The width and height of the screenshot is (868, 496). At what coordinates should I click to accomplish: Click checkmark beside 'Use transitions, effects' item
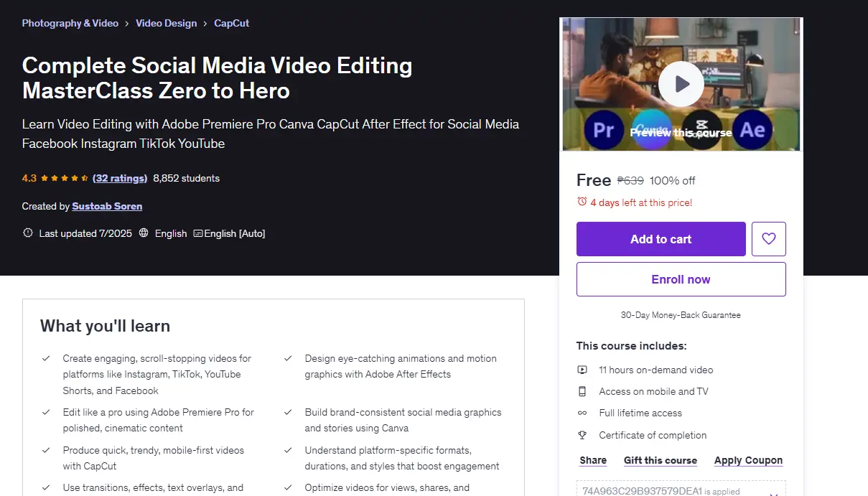click(46, 487)
